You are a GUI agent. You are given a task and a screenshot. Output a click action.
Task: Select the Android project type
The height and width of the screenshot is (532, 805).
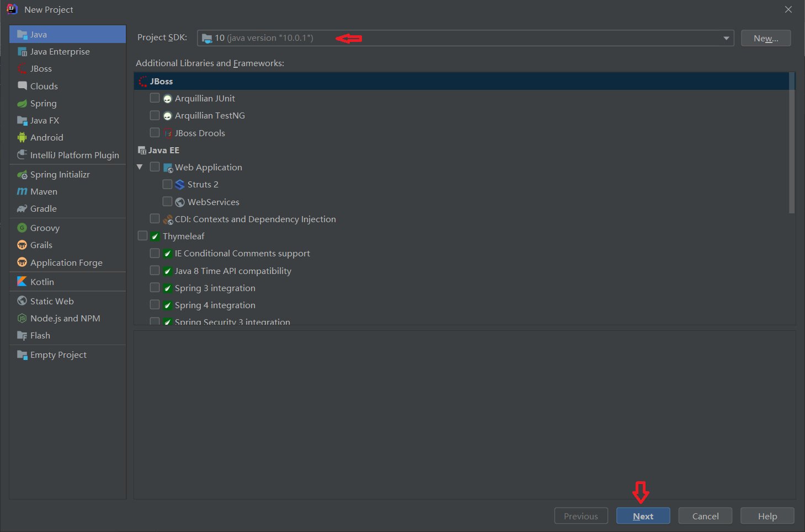46,137
